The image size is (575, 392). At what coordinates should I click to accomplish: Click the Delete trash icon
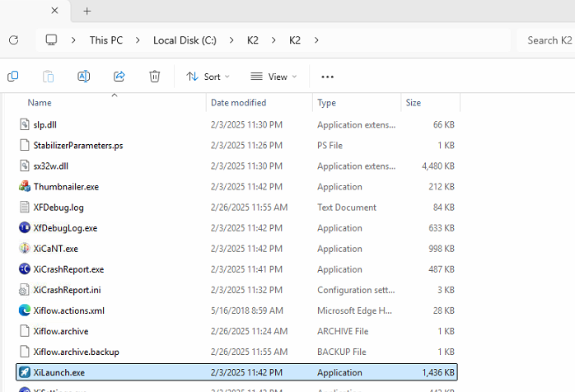[x=154, y=77]
